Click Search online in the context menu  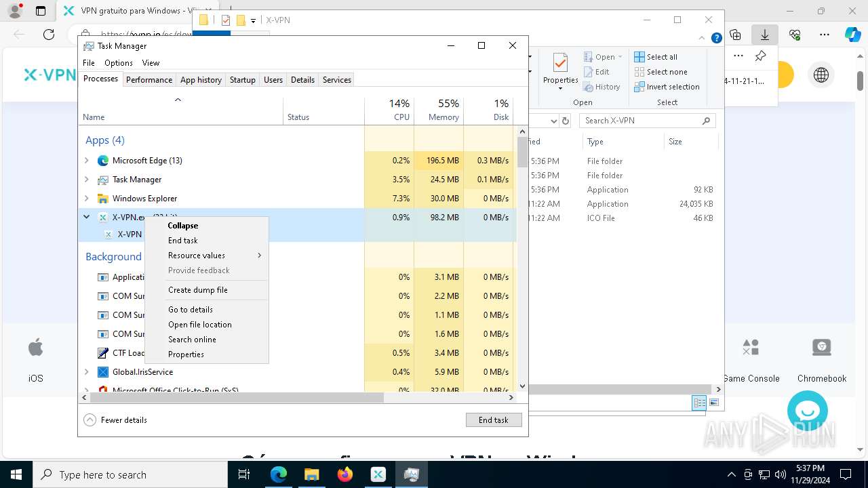pyautogui.click(x=193, y=340)
